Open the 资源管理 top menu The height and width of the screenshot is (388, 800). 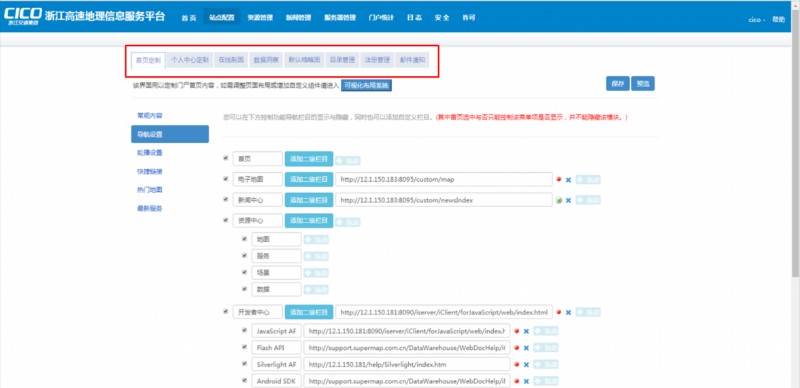(260, 17)
